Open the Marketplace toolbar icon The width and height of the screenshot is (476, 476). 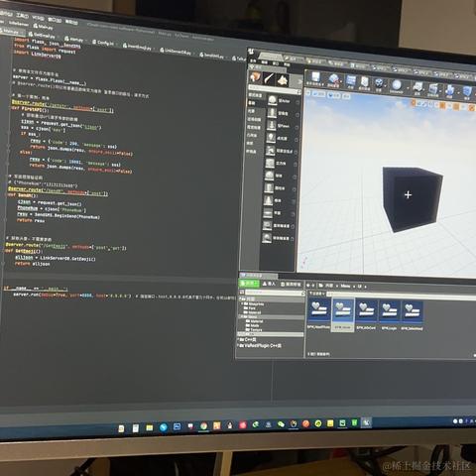(364, 83)
